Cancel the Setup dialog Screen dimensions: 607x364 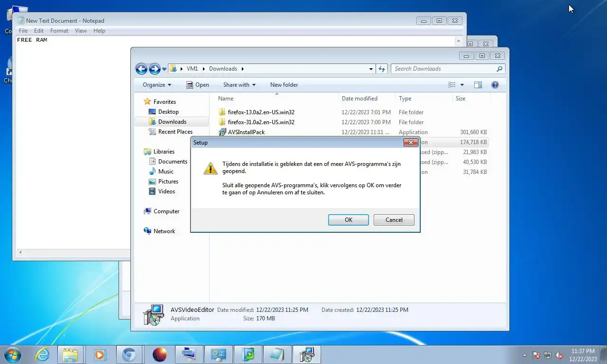394,220
